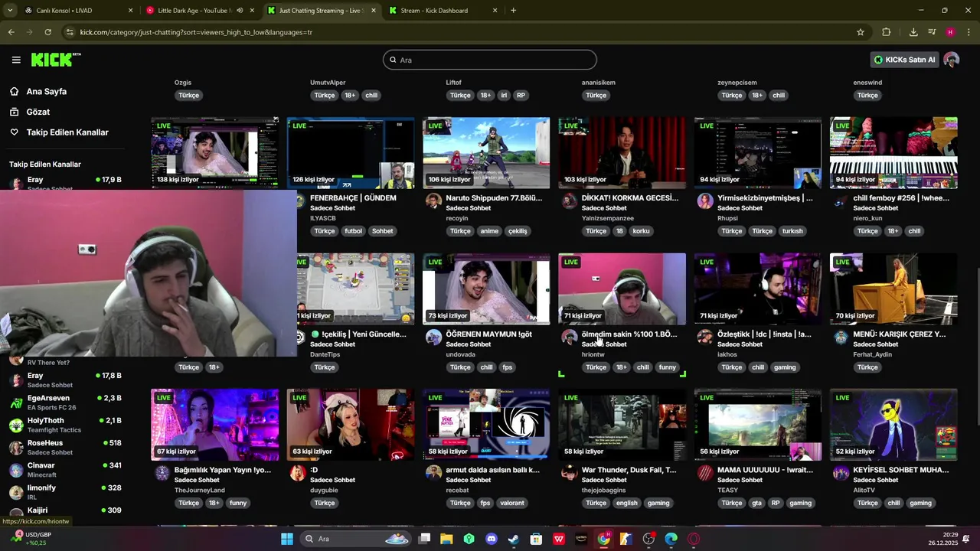980x551 pixels.
Task: Open Opera GX from the taskbar
Action: point(694,539)
